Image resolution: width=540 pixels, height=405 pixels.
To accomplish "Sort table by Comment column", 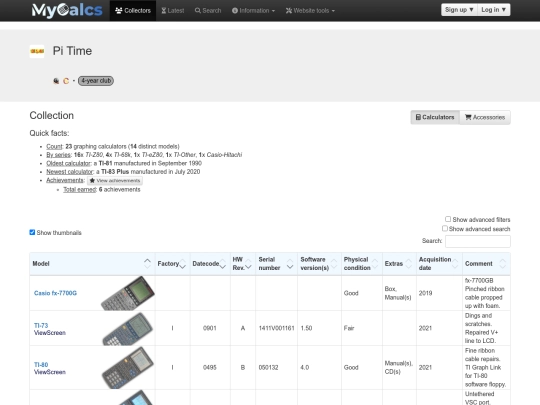I will (486, 263).
